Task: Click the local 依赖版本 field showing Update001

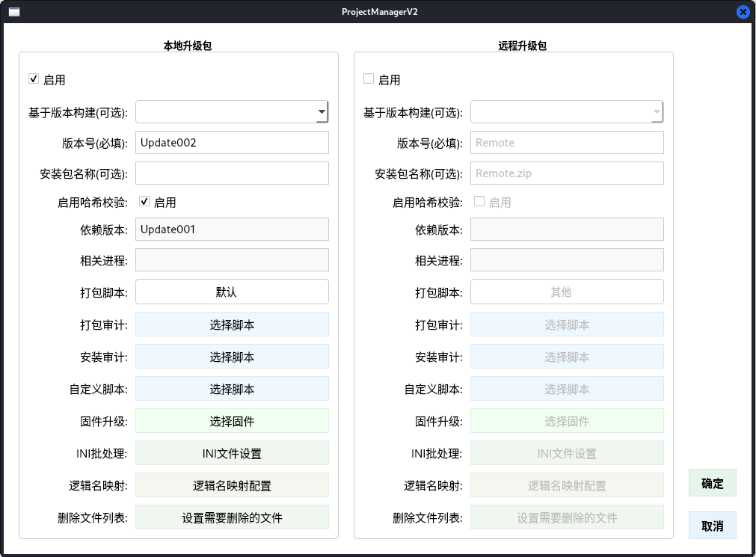Action: 232,230
